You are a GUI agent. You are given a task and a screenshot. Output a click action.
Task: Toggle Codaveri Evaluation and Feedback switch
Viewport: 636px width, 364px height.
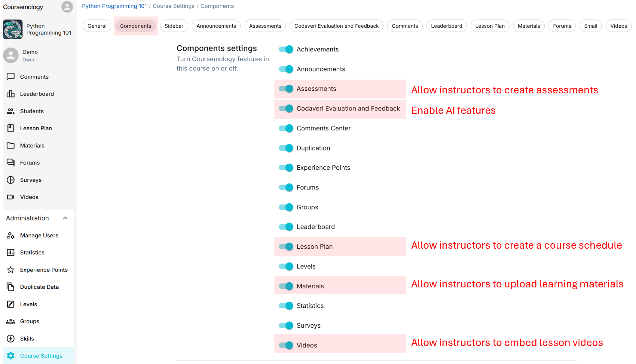click(286, 108)
